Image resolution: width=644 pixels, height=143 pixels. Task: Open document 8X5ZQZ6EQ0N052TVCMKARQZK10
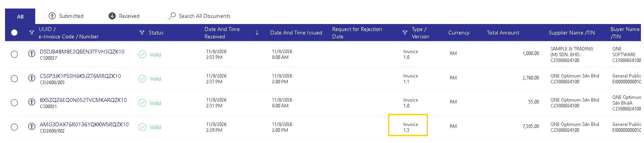83,100
